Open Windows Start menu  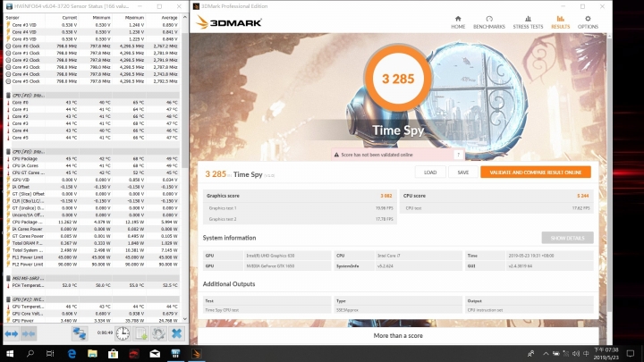click(x=10, y=353)
